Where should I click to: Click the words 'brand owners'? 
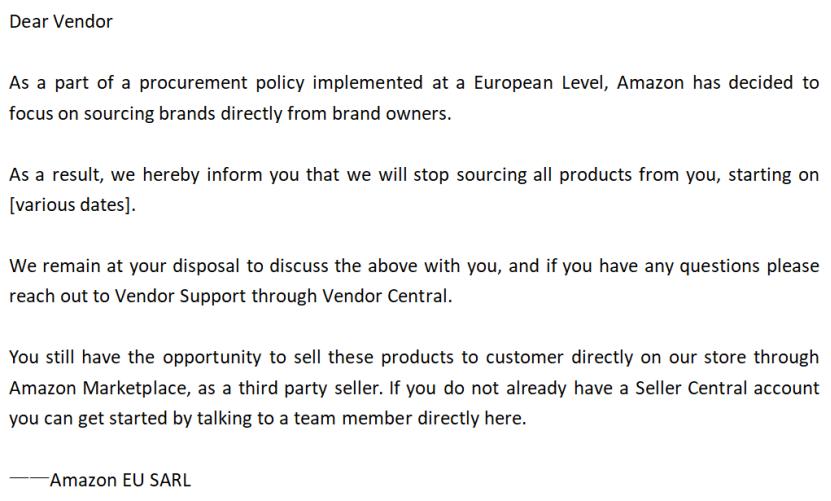401,113
